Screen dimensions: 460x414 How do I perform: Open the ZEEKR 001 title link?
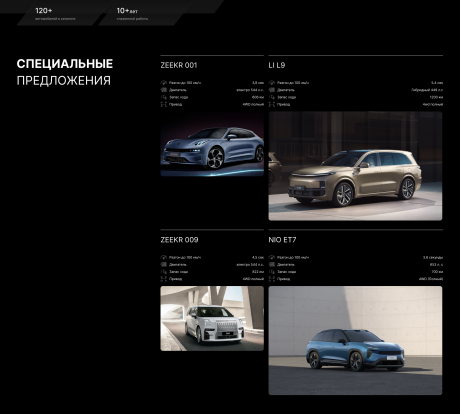[179, 65]
